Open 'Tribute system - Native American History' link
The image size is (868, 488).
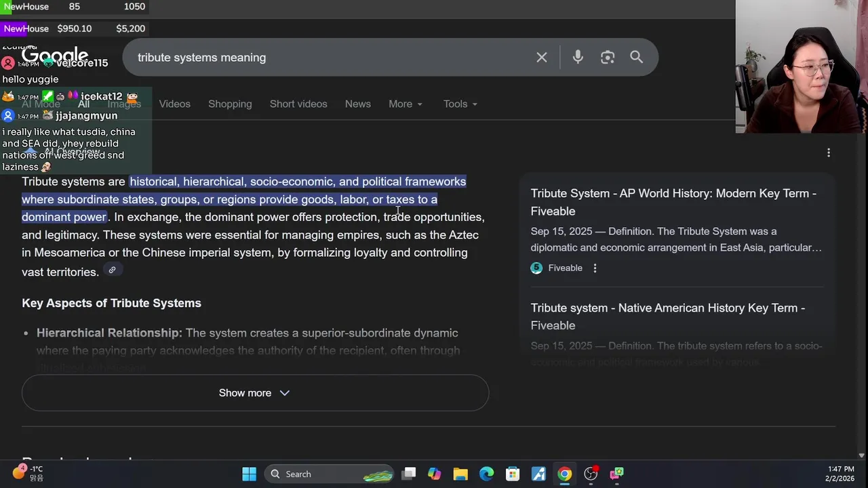click(x=668, y=317)
